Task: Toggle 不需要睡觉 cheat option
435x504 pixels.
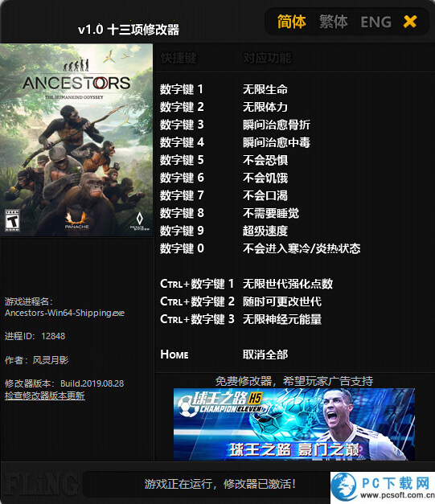Action: [271, 213]
